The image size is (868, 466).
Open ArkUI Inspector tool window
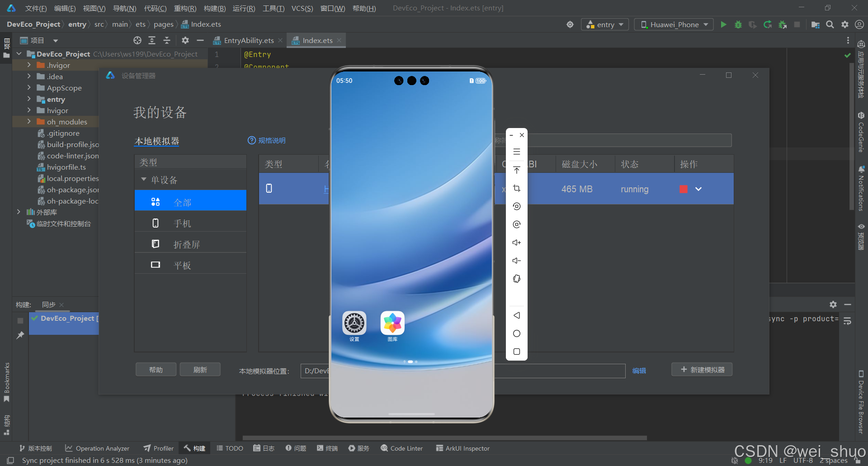click(463, 448)
